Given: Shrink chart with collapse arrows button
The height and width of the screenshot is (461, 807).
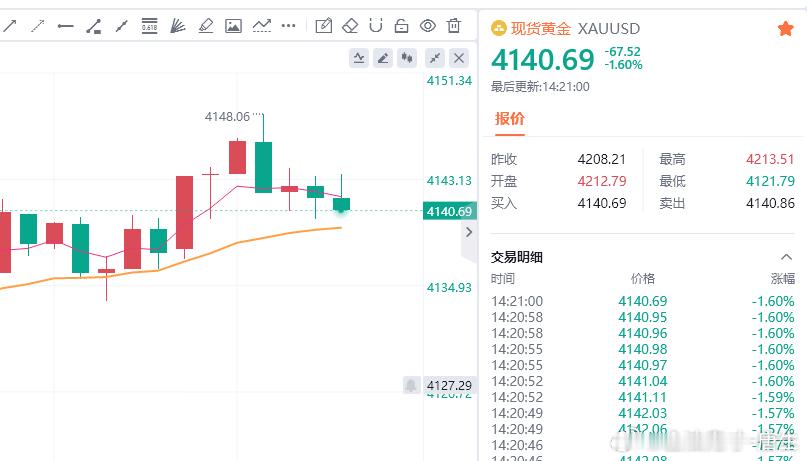Looking at the screenshot, I should [435, 58].
